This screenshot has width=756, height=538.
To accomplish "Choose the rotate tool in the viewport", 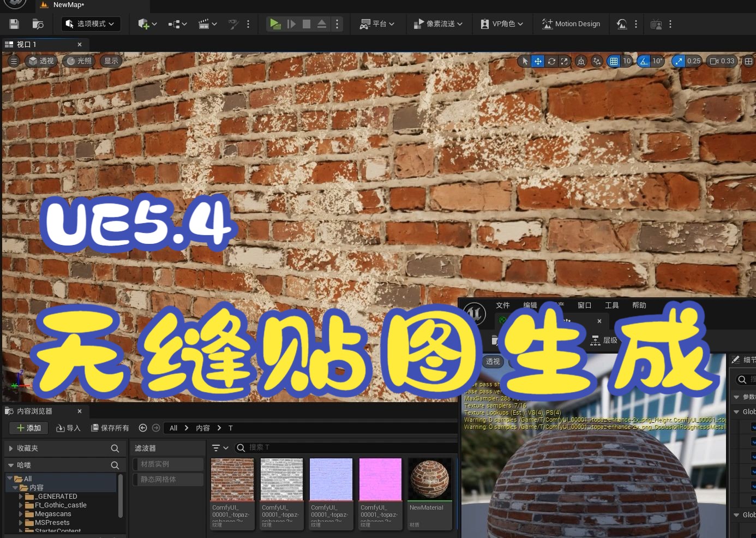I will click(x=551, y=61).
